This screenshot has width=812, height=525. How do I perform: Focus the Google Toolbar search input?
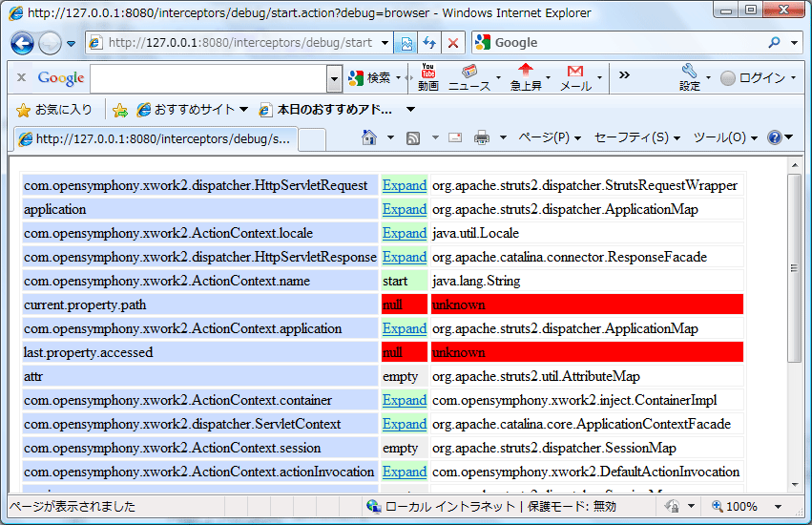pyautogui.click(x=208, y=79)
